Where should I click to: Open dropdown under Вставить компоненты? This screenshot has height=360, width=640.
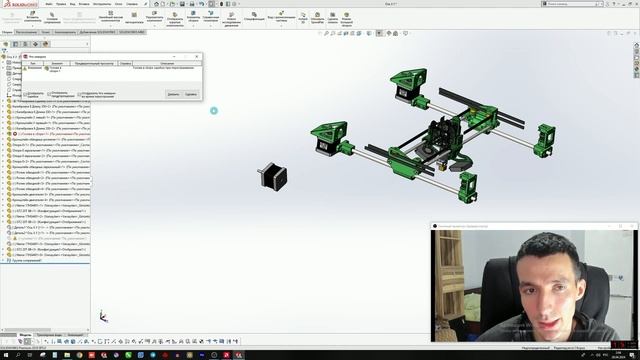33,26
